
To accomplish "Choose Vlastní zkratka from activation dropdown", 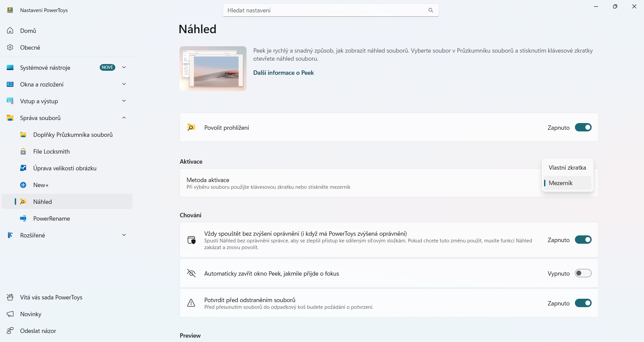I will 567,168.
